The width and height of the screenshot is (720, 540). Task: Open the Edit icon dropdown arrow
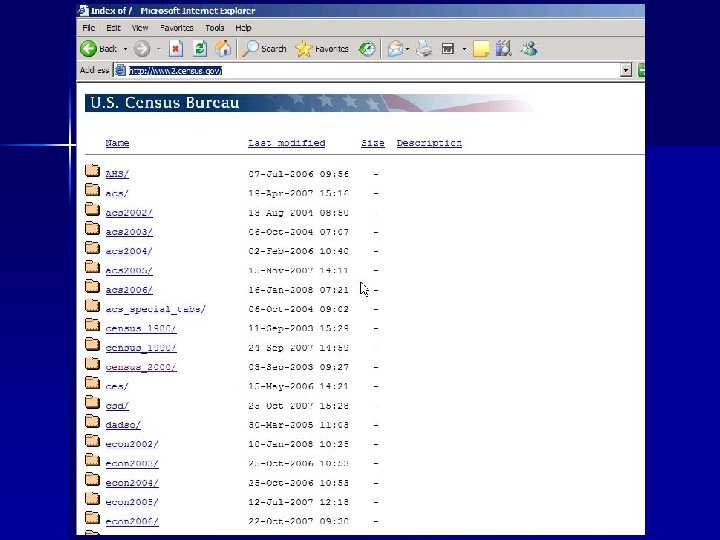[464, 49]
